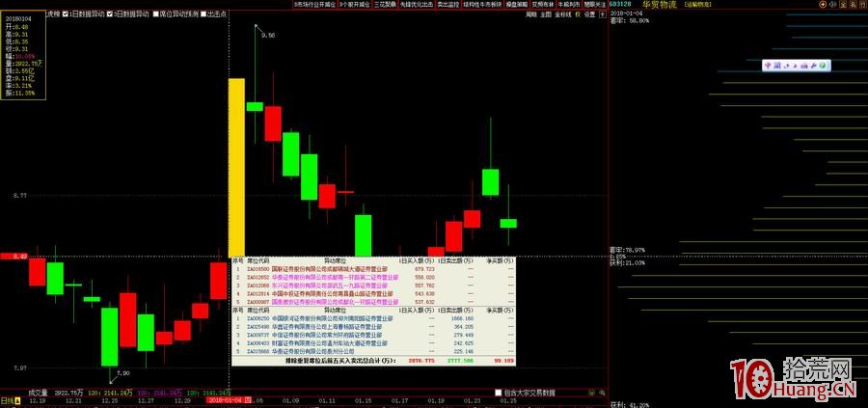This screenshot has width=868, height=408.
Task: Click the 1日买入额 column header in buy table
Action: click(x=415, y=260)
